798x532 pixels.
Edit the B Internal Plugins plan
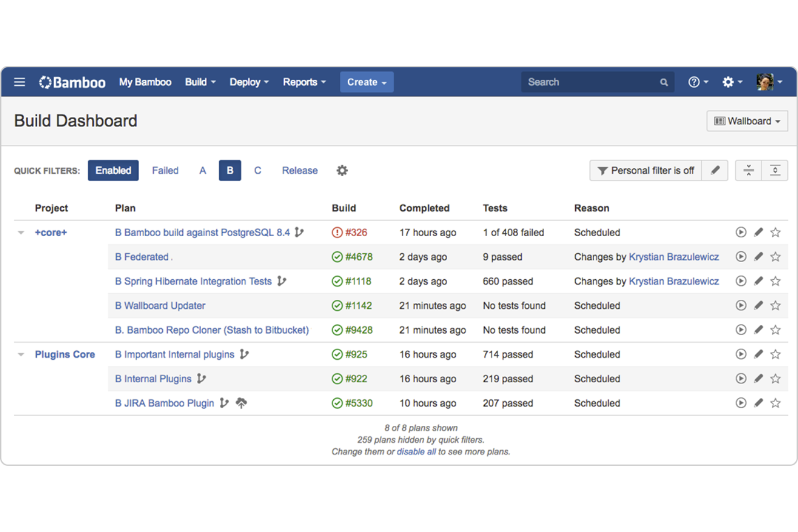[x=759, y=378]
